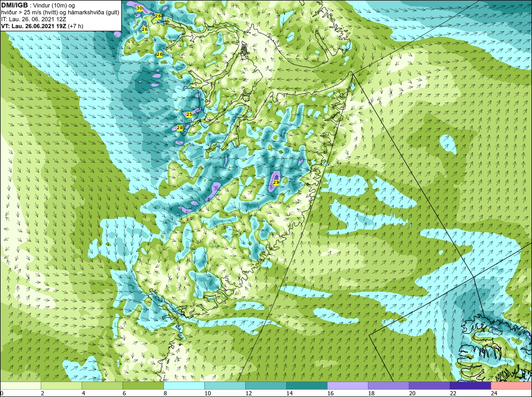532x397 pixels.
Task: Click the legend scale number 12
Action: [248, 393]
